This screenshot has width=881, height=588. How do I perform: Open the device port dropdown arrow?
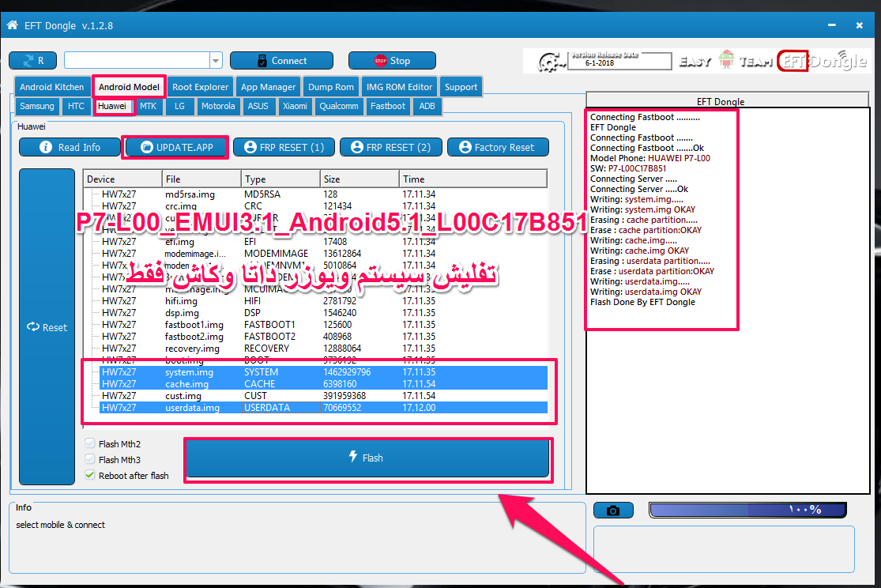[216, 61]
